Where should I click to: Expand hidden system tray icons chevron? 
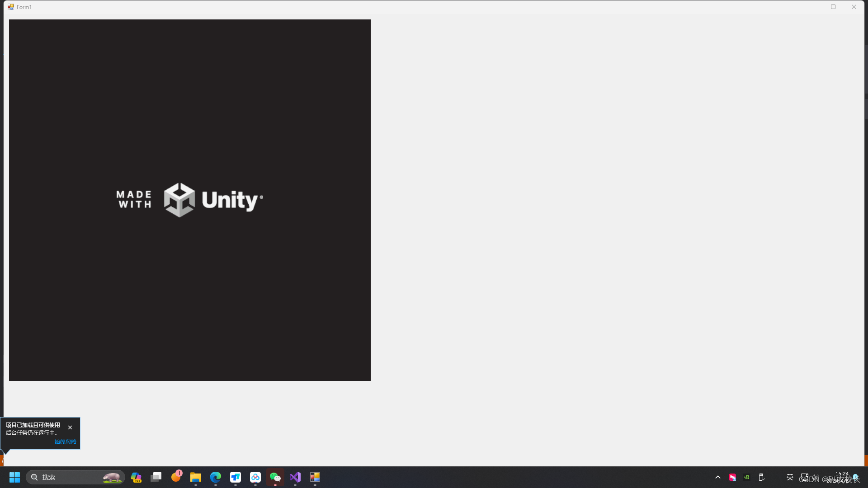pyautogui.click(x=718, y=477)
